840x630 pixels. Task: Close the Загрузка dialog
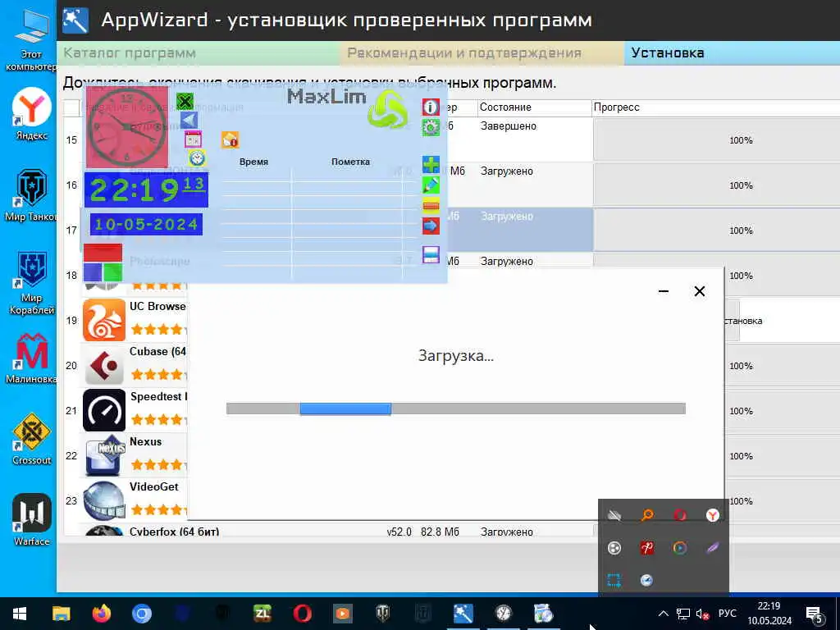click(x=700, y=291)
